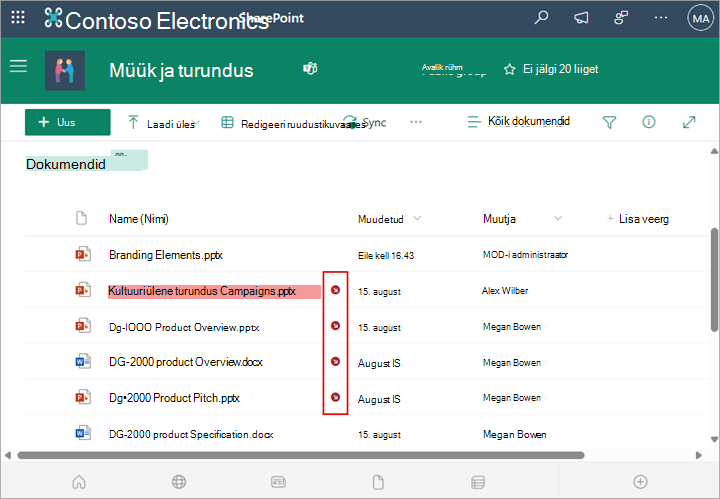
Task: Click the horizontal scrollbar thumb
Action: click(x=301, y=455)
